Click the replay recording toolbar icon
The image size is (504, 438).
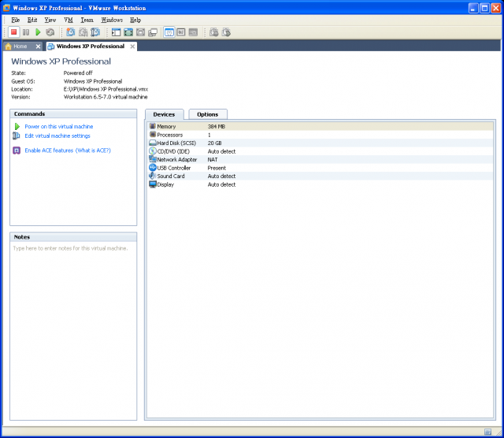pos(226,32)
